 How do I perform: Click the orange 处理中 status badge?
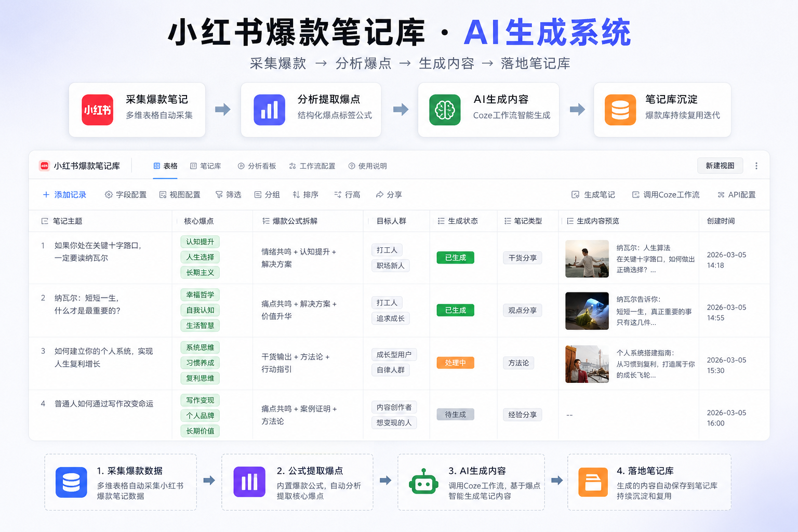pos(456,363)
